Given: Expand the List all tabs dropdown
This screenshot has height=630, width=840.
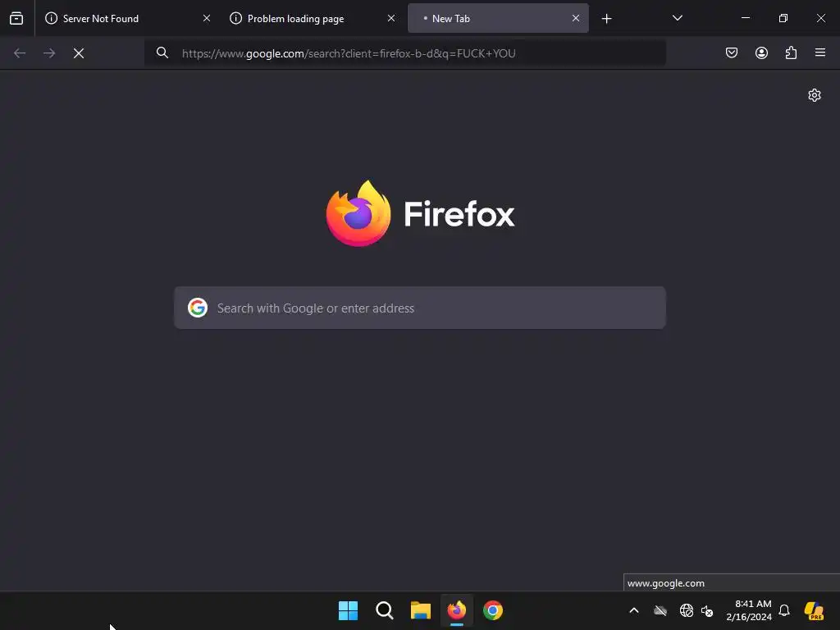Looking at the screenshot, I should tap(677, 18).
